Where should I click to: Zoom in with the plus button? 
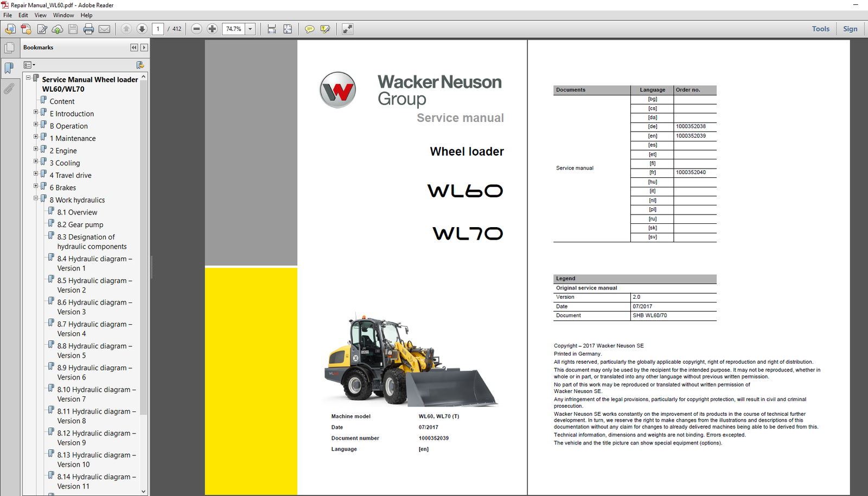pos(212,29)
